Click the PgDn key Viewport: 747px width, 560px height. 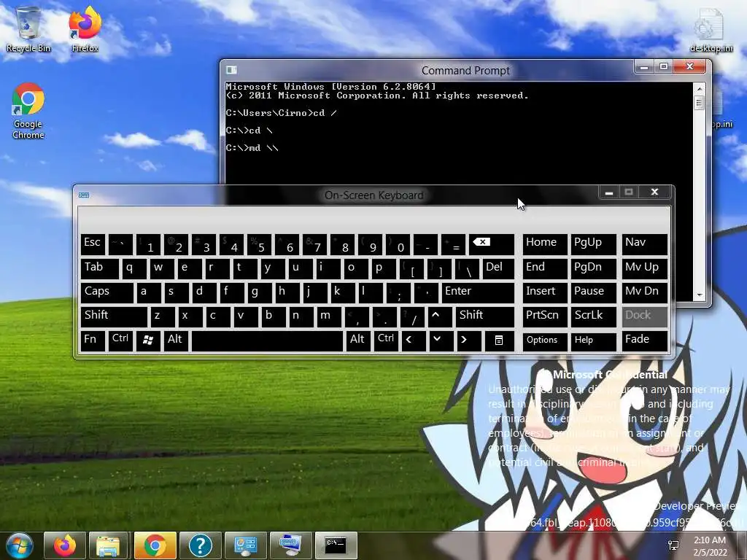tap(593, 268)
